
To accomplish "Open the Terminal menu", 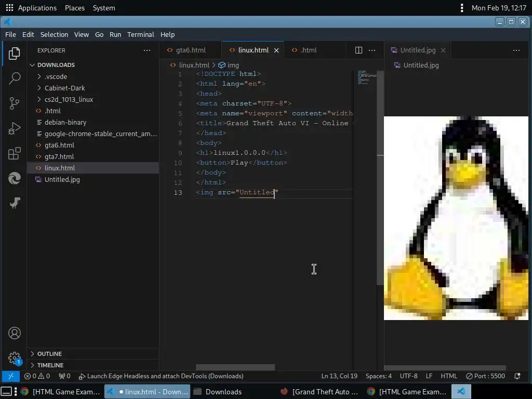I will [x=140, y=35].
